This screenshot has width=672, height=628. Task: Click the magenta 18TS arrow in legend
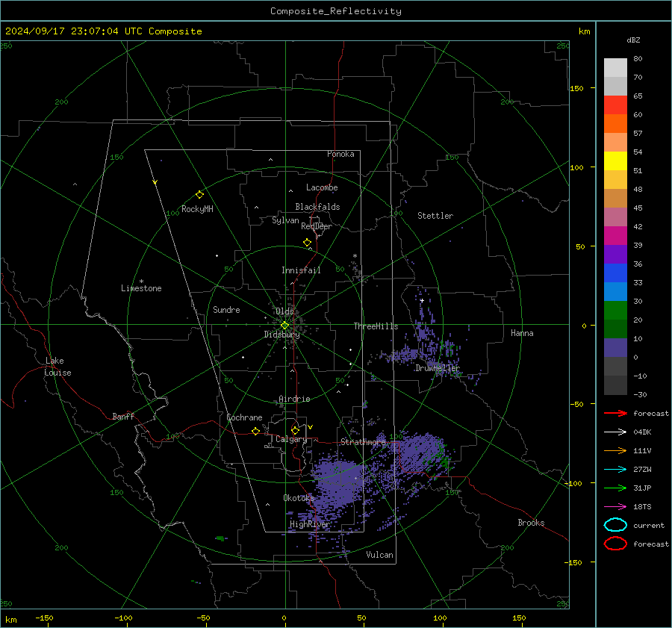[615, 507]
